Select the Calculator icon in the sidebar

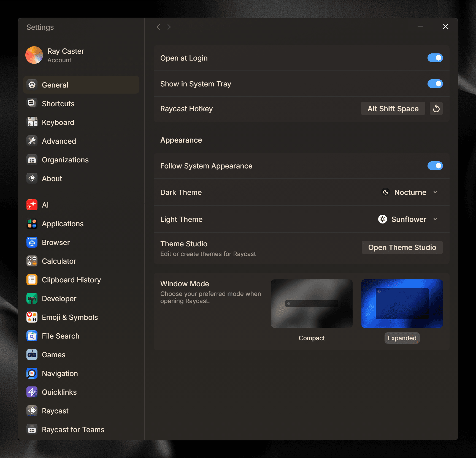click(x=32, y=261)
